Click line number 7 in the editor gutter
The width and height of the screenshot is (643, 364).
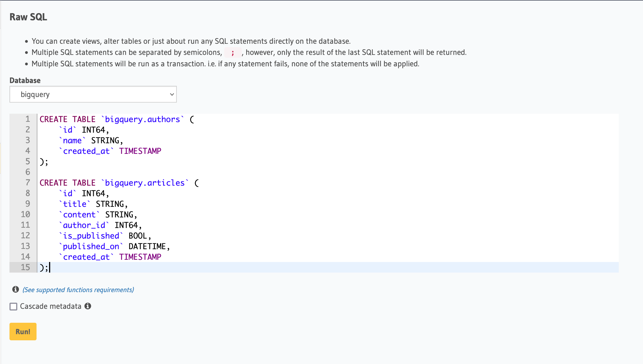click(x=27, y=183)
